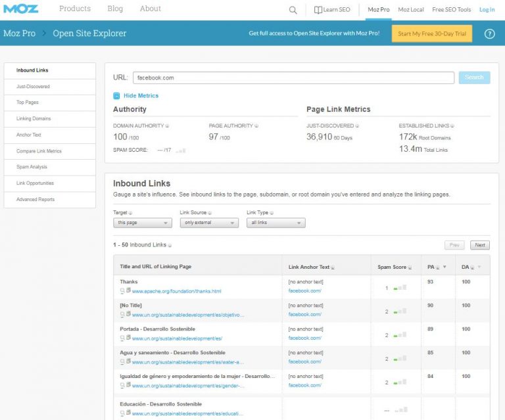Expand Link Source dropdown set to only external
Image resolution: width=505 pixels, height=420 pixels.
pos(208,223)
